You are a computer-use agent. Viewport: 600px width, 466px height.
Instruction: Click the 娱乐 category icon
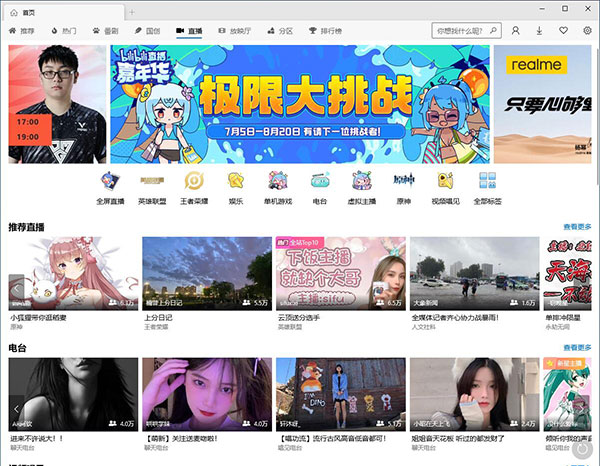tap(236, 181)
